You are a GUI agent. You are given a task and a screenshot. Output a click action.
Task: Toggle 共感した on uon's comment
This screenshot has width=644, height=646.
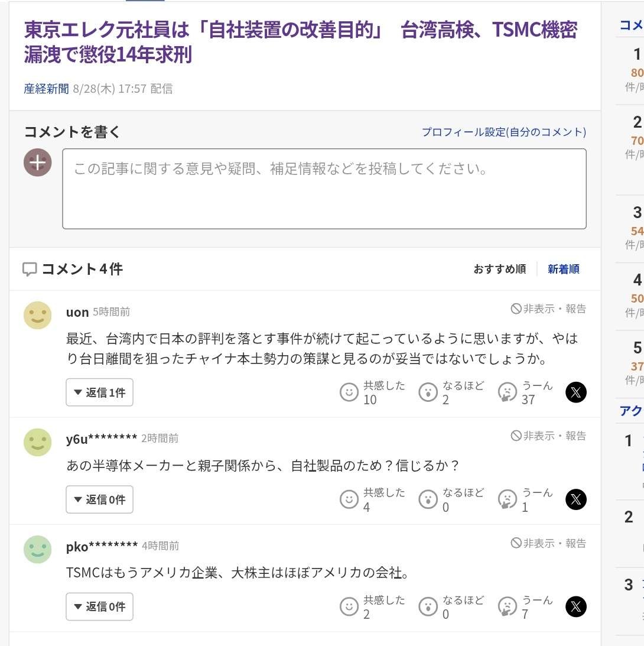pos(349,392)
